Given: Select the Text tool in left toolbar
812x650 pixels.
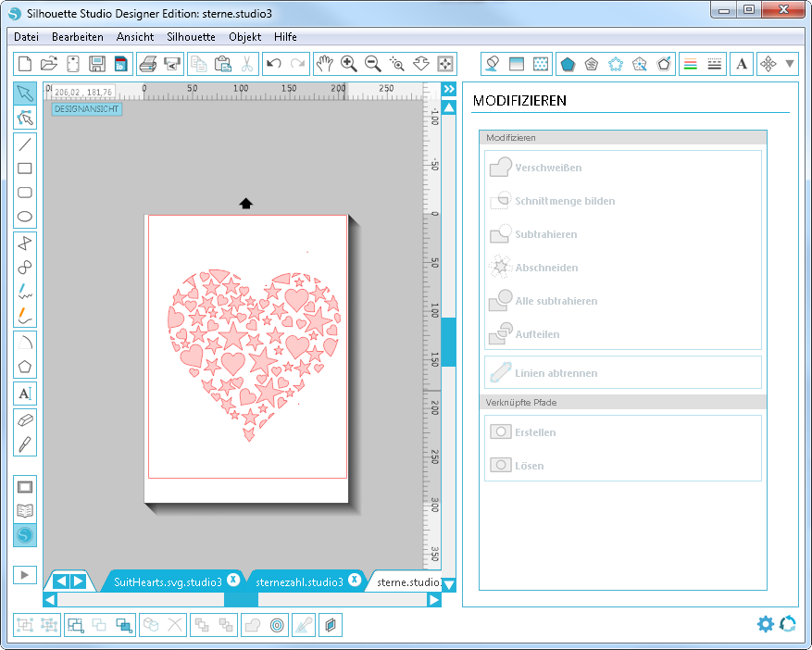Looking at the screenshot, I should click(x=25, y=394).
